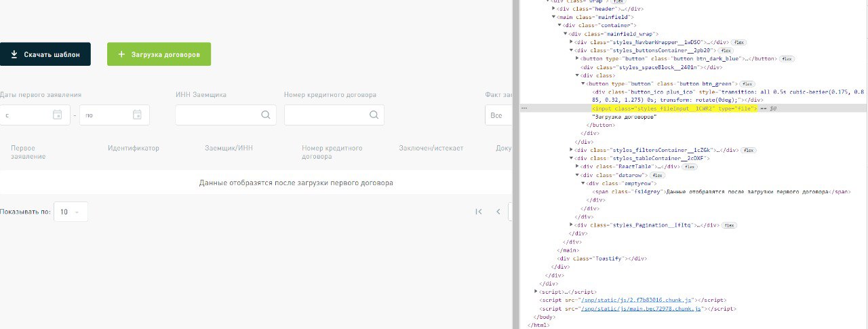Click the Номер кредитного договора column header
The width and height of the screenshot is (868, 329).
332,152
